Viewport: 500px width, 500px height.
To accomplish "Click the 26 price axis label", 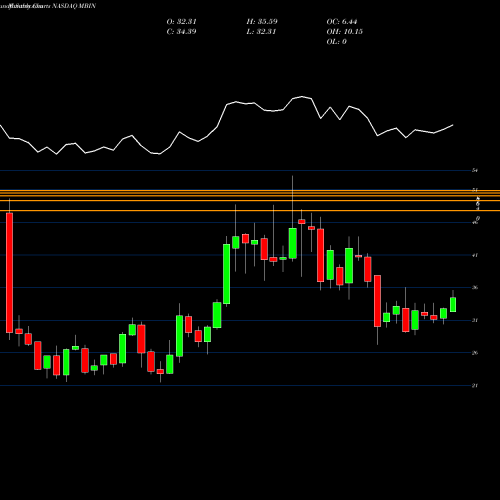I will click(475, 353).
